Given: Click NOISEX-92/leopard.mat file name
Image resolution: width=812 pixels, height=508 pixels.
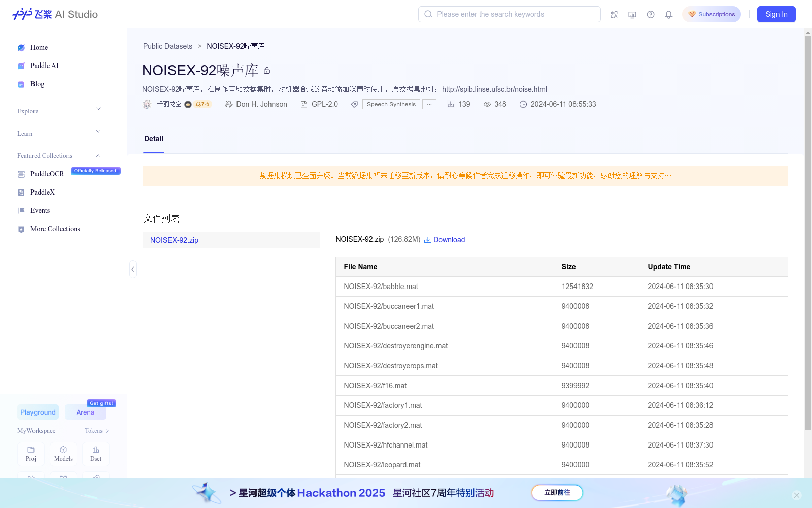Looking at the screenshot, I should point(382,465).
